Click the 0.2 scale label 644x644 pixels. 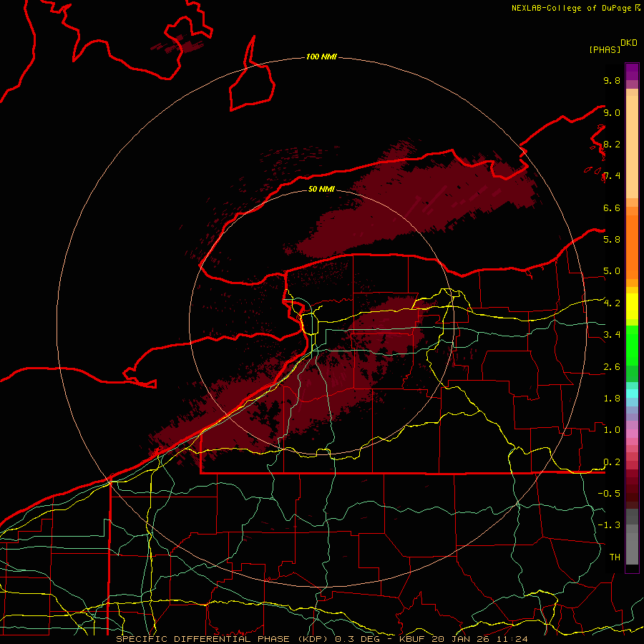(x=612, y=462)
